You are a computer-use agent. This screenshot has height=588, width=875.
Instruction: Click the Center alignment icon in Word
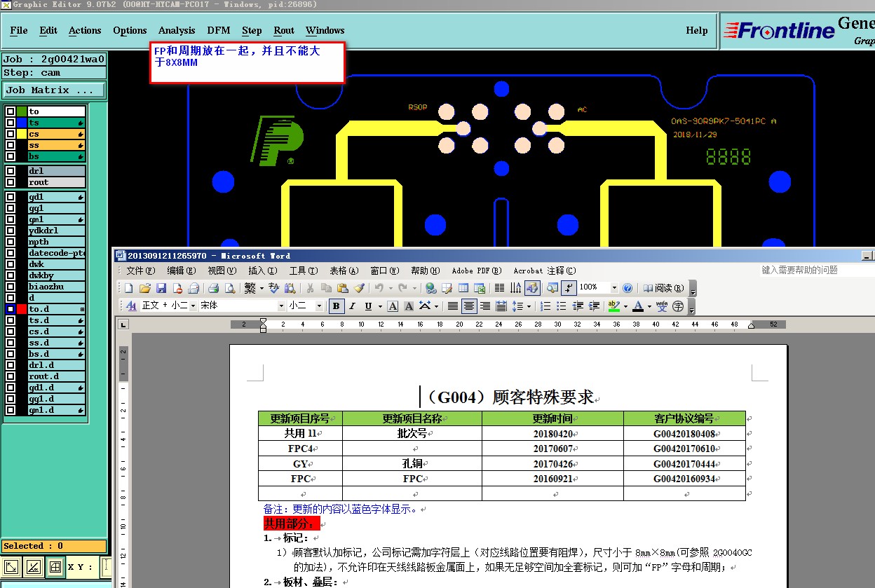click(469, 306)
